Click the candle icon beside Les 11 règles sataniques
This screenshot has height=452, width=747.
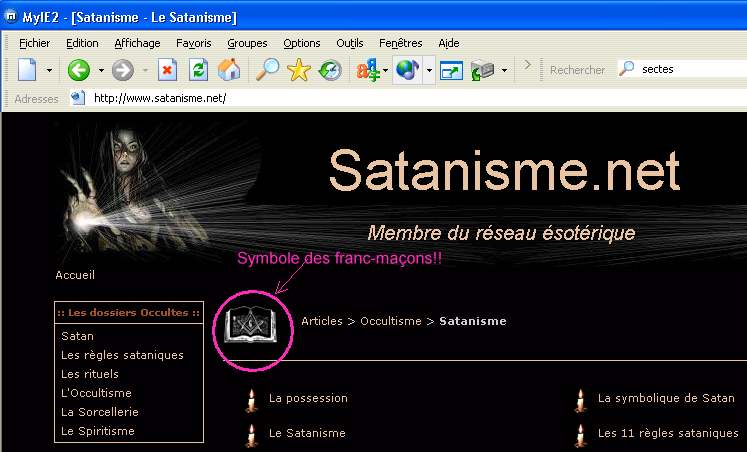click(580, 435)
